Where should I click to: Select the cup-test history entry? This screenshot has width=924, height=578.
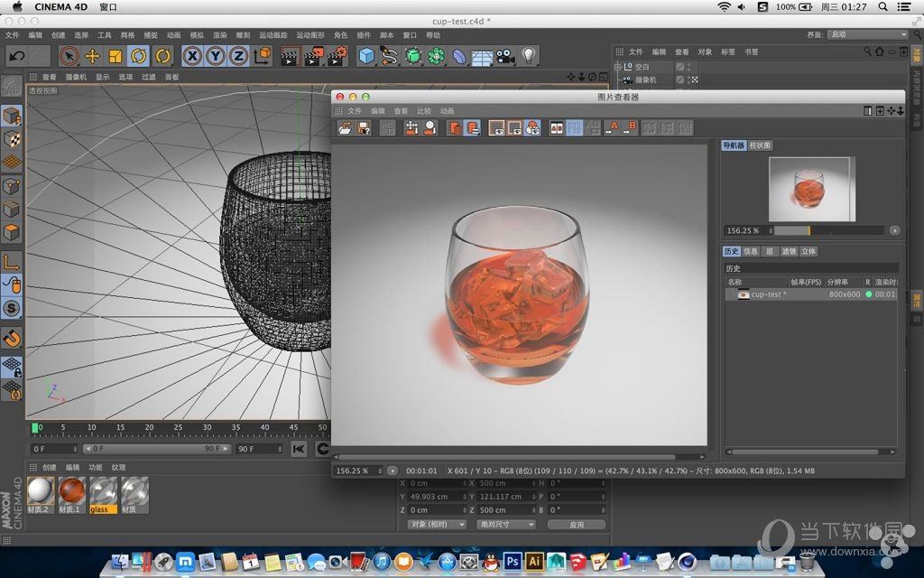pos(811,294)
